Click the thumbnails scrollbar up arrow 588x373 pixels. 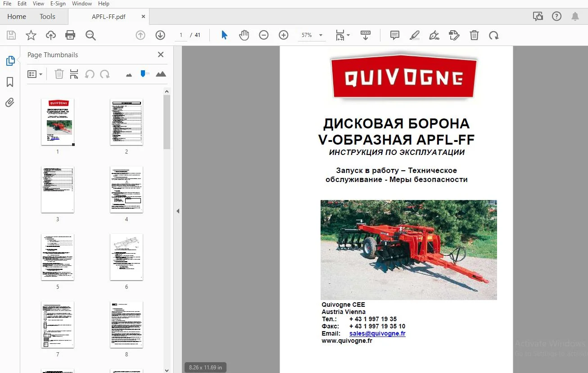click(167, 91)
